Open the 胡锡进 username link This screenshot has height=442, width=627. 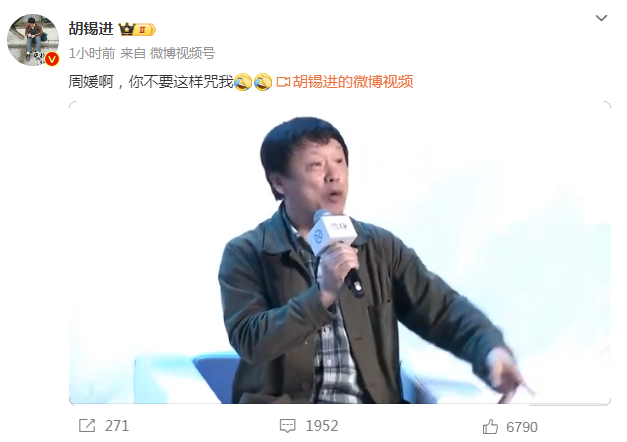(91, 29)
